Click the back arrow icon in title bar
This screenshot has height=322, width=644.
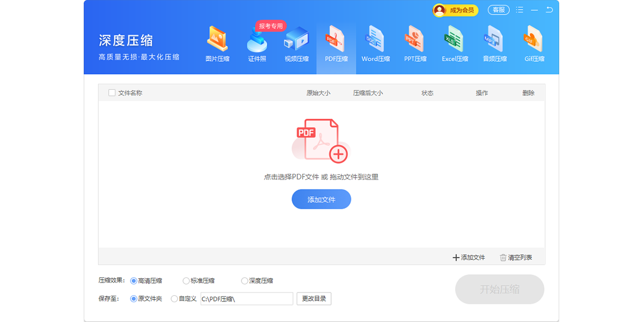pos(549,10)
